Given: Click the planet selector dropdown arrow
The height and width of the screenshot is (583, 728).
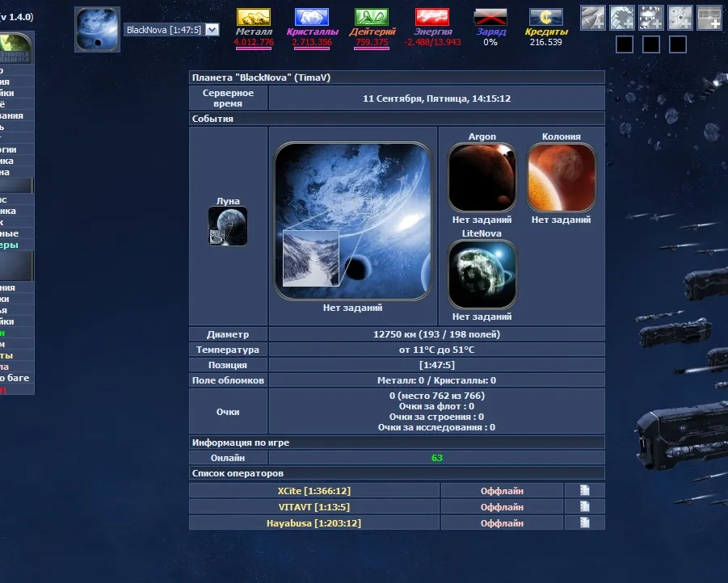Looking at the screenshot, I should 213,30.
